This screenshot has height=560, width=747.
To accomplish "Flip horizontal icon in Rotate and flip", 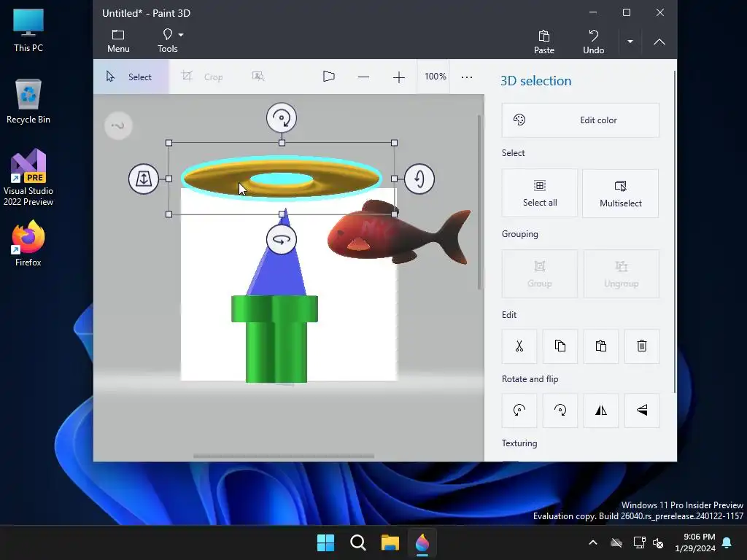I will pyautogui.click(x=601, y=410).
